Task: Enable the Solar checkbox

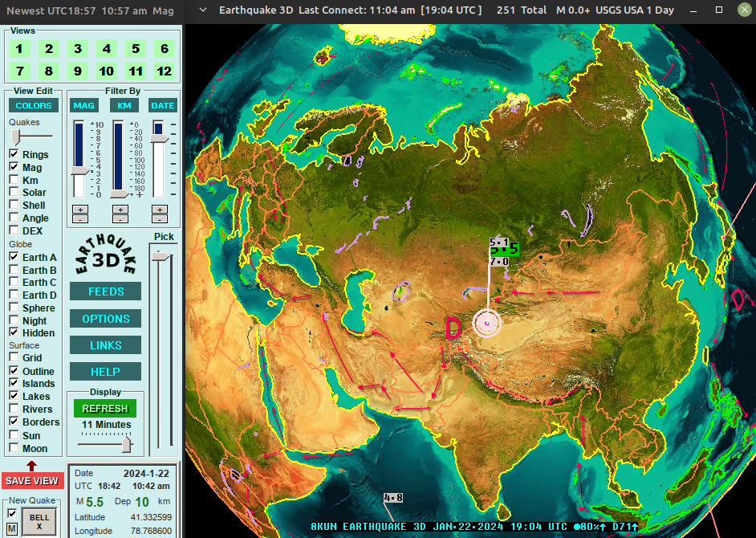Action: 14,192
